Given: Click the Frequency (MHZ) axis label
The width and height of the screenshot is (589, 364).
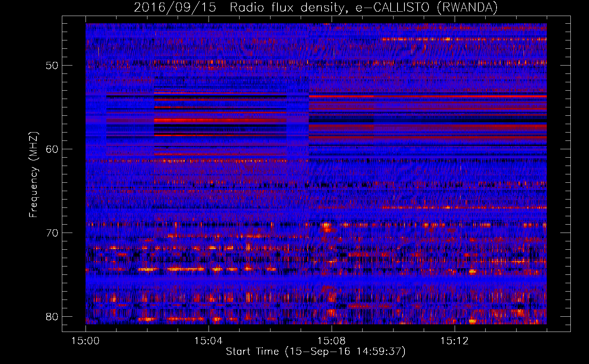Looking at the screenshot, I should [x=33, y=174].
